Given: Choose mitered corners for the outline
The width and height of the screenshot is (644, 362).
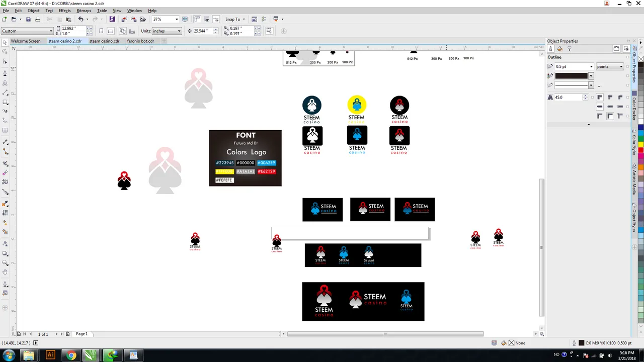Looking at the screenshot, I should [600, 97].
